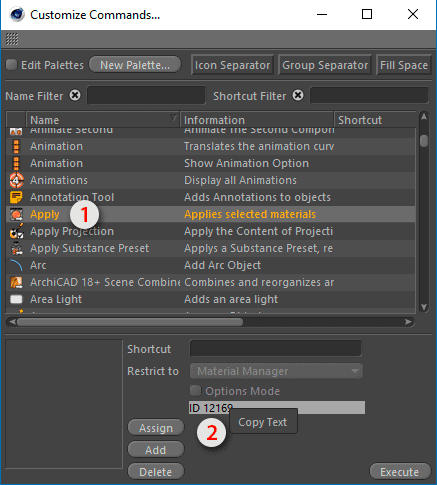Click the Assign button
Image resolution: width=437 pixels, height=485 pixels.
[x=156, y=428]
